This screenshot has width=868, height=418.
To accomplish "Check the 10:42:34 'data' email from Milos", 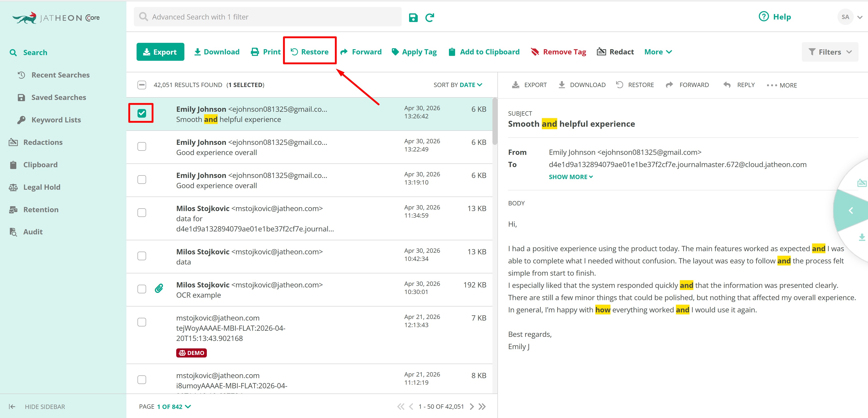I will pos(142,256).
